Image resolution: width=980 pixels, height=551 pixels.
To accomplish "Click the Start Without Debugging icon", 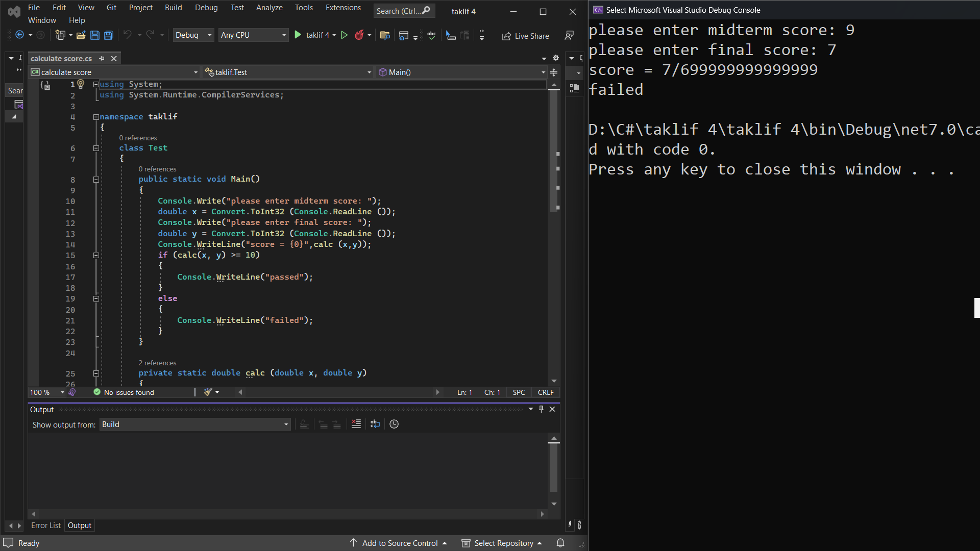I will (345, 35).
